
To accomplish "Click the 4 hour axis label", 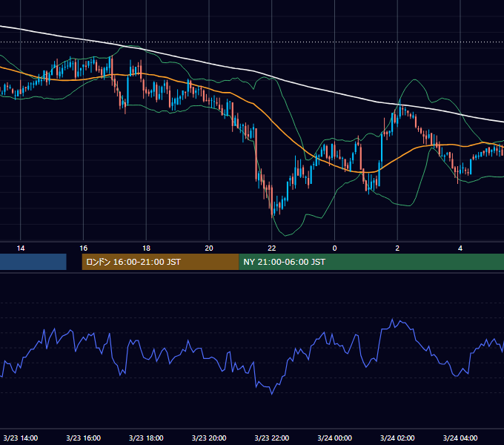I will tap(460, 248).
